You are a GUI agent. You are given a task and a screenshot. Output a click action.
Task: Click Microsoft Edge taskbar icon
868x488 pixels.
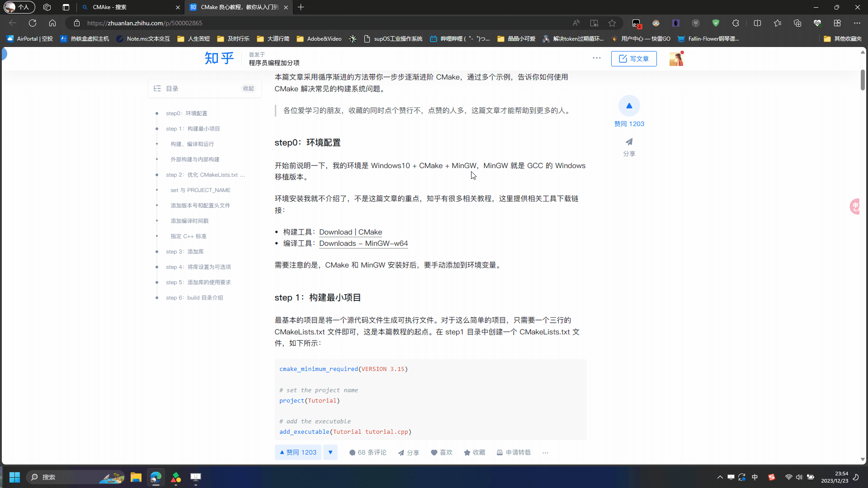tap(156, 477)
